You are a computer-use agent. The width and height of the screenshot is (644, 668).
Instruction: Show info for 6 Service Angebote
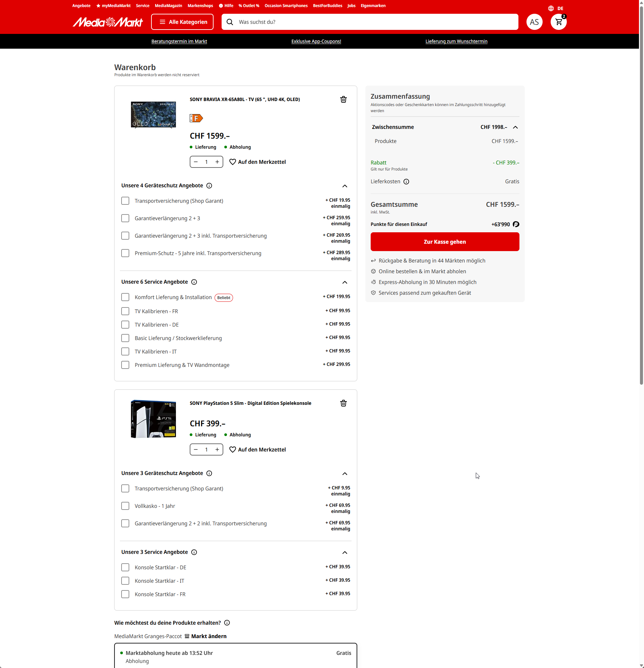click(x=194, y=282)
